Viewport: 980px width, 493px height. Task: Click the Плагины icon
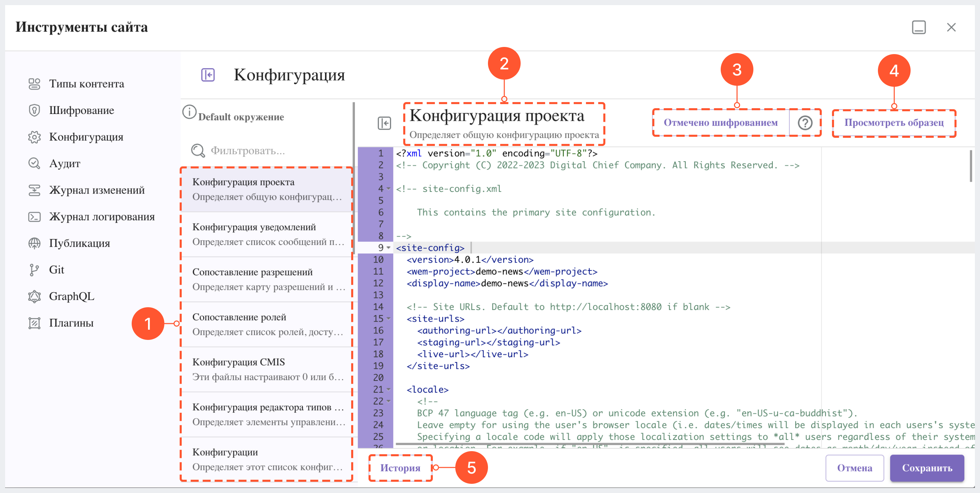tap(34, 323)
